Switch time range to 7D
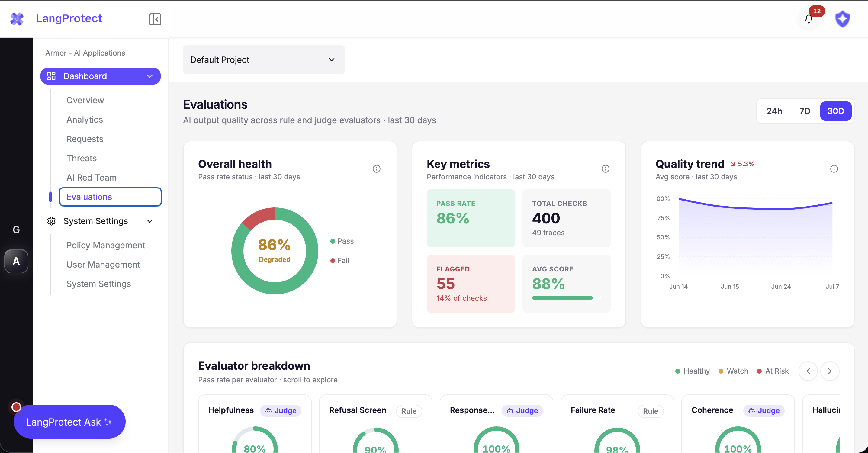Viewport: 868px width, 453px height. pos(805,111)
